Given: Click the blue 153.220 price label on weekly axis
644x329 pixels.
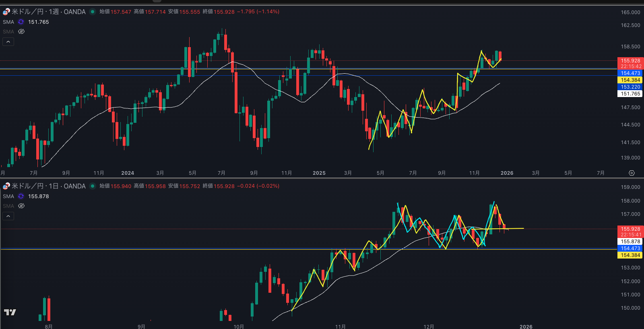Looking at the screenshot, I should 630,87.
